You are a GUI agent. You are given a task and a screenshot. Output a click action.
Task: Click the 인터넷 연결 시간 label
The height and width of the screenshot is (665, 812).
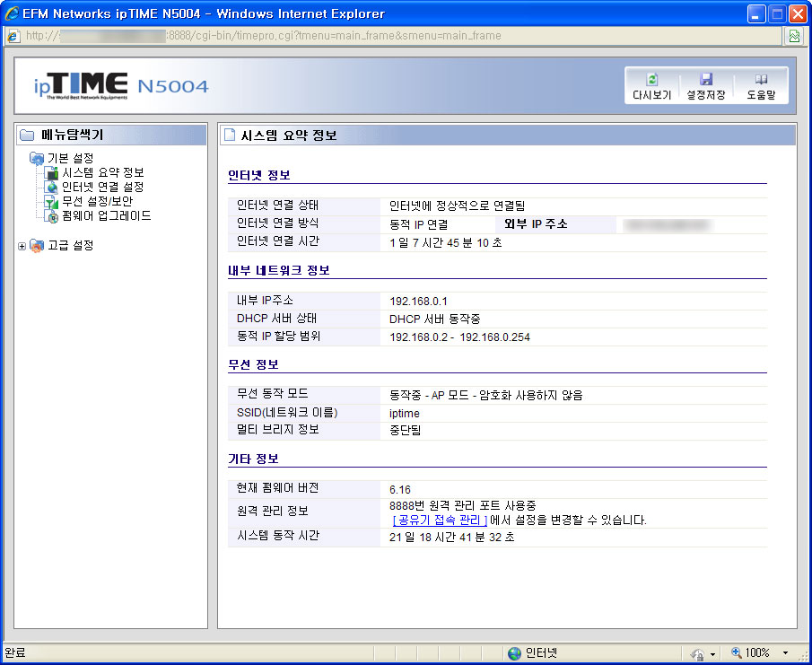tap(278, 241)
